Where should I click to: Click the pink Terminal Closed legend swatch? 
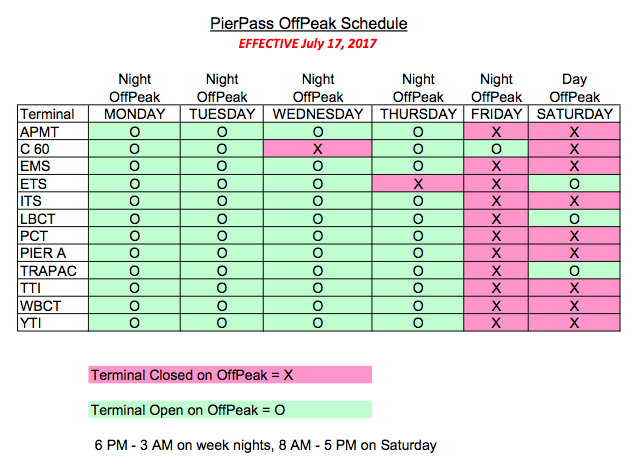pyautogui.click(x=230, y=374)
